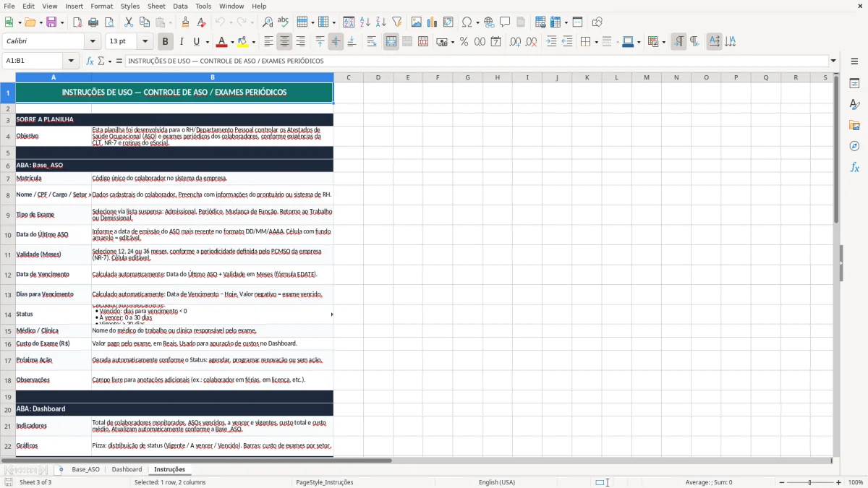Toggle Merge and Center Cells
This screenshot has width=868, height=488.
point(391,42)
